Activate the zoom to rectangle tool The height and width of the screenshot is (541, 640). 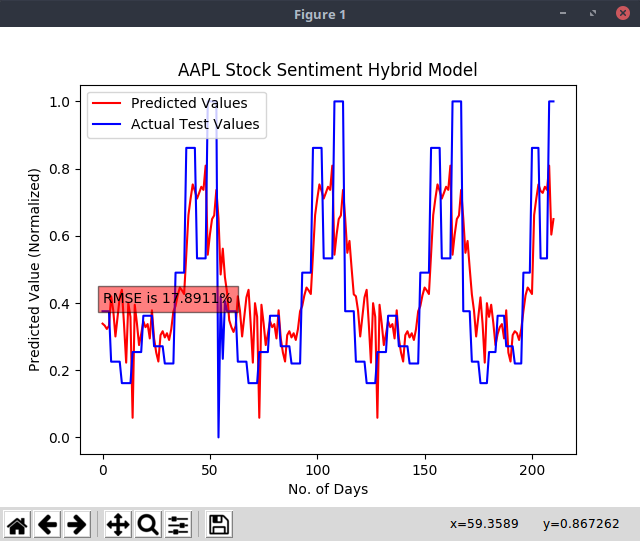(148, 524)
